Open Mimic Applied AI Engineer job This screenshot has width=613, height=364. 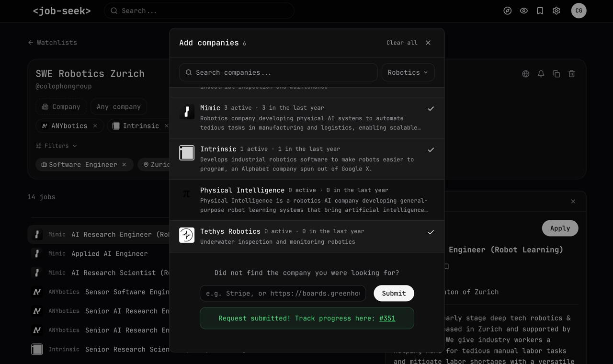point(99,253)
